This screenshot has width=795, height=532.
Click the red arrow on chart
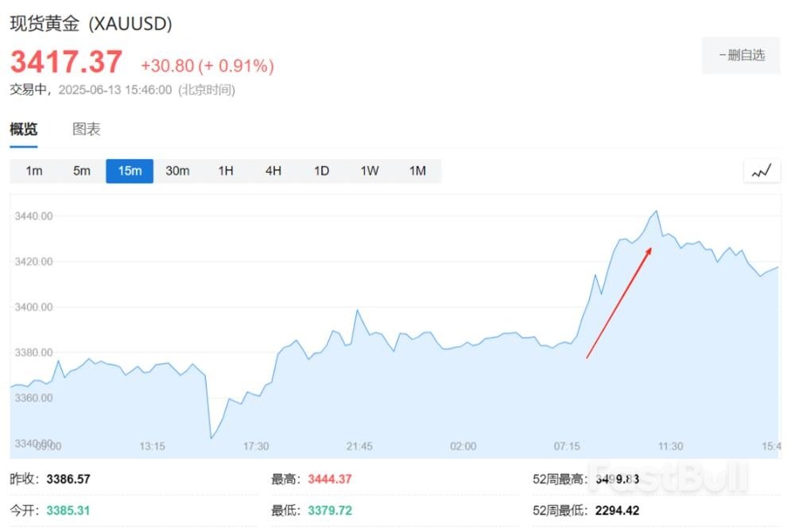pyautogui.click(x=619, y=302)
